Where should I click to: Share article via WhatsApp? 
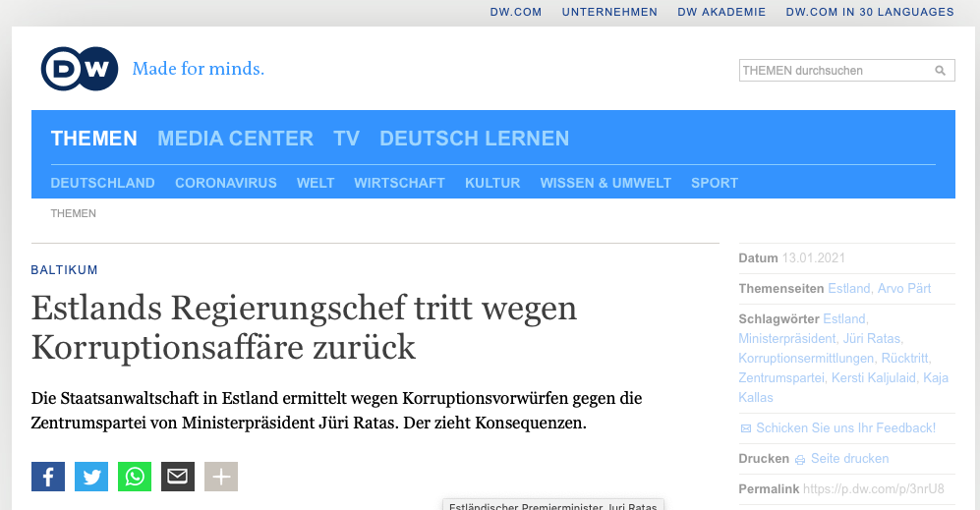point(135,477)
